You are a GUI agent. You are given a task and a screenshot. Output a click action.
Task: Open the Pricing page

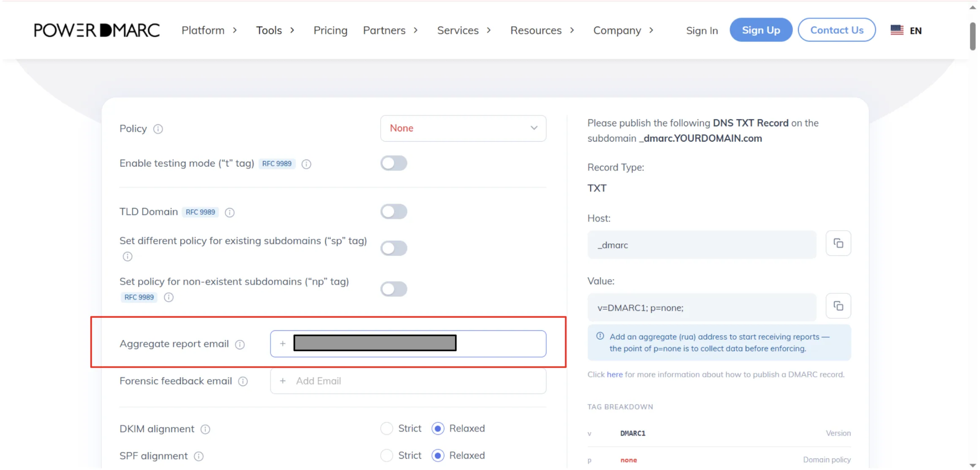click(330, 30)
